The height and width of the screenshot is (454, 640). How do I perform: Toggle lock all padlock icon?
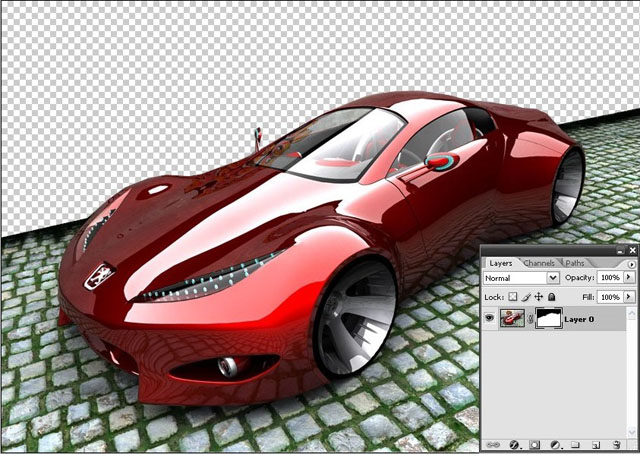click(551, 297)
